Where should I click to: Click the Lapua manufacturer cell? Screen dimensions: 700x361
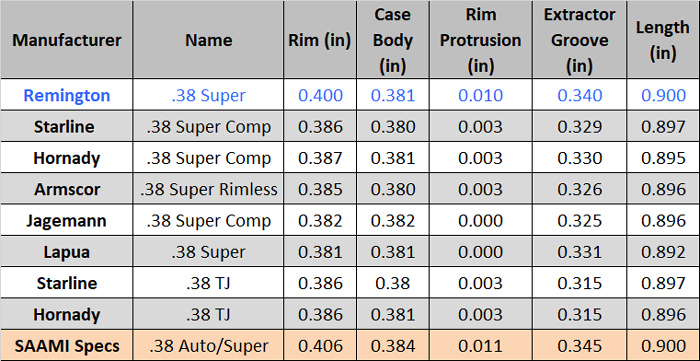pos(67,252)
